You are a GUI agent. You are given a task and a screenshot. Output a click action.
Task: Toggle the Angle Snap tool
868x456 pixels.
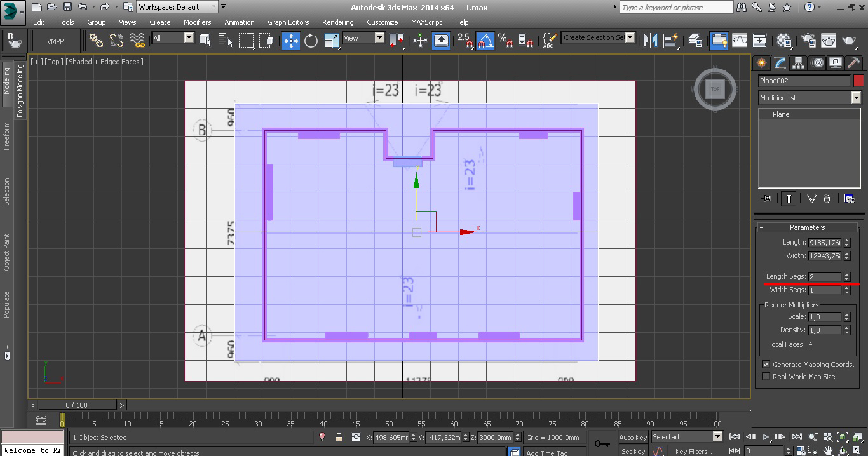(x=485, y=41)
